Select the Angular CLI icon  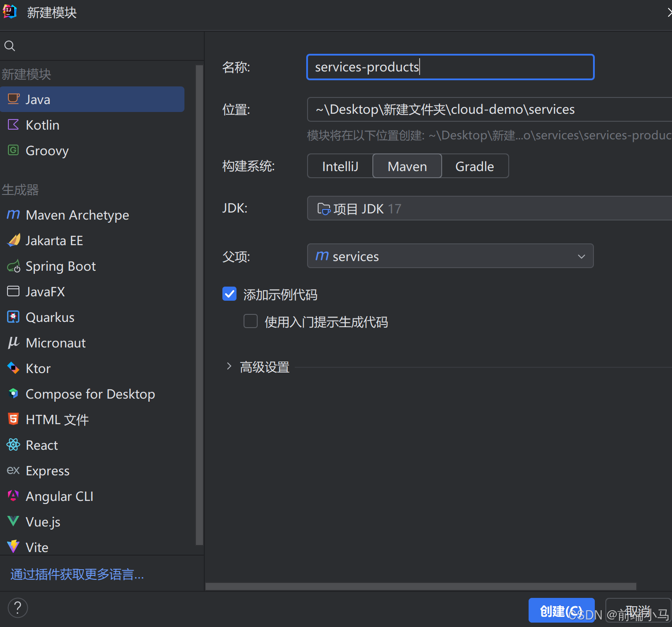click(14, 496)
